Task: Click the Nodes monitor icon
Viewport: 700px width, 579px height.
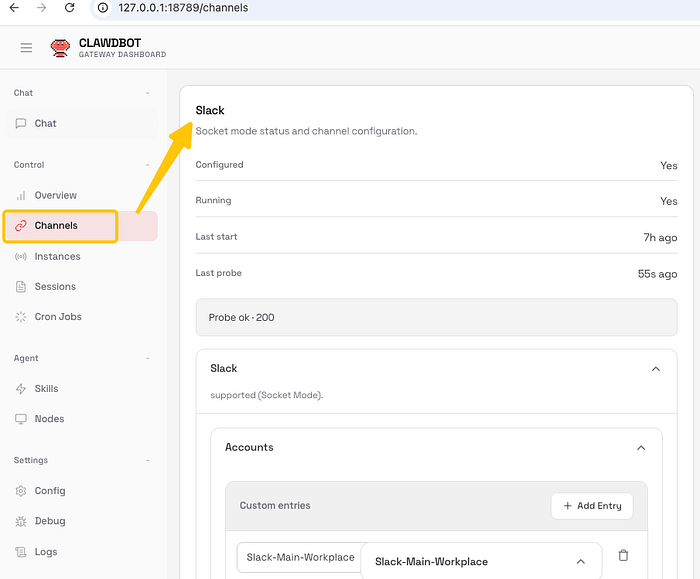Action: tap(21, 419)
